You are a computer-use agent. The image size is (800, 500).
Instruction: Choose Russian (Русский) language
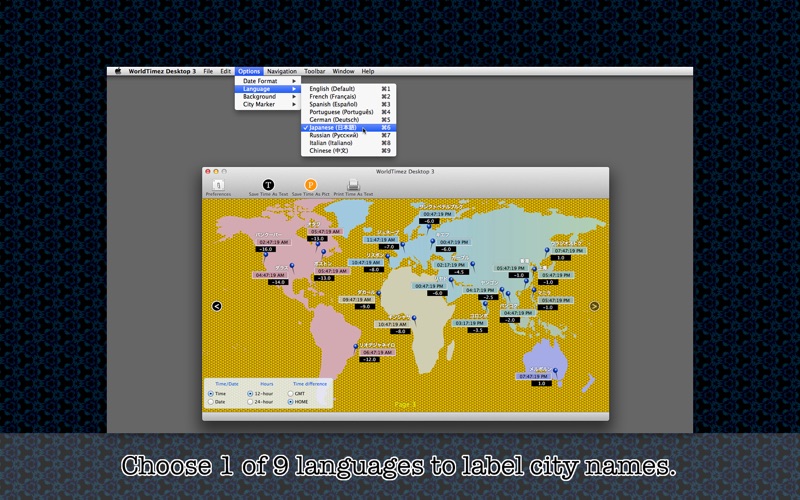(x=348, y=135)
